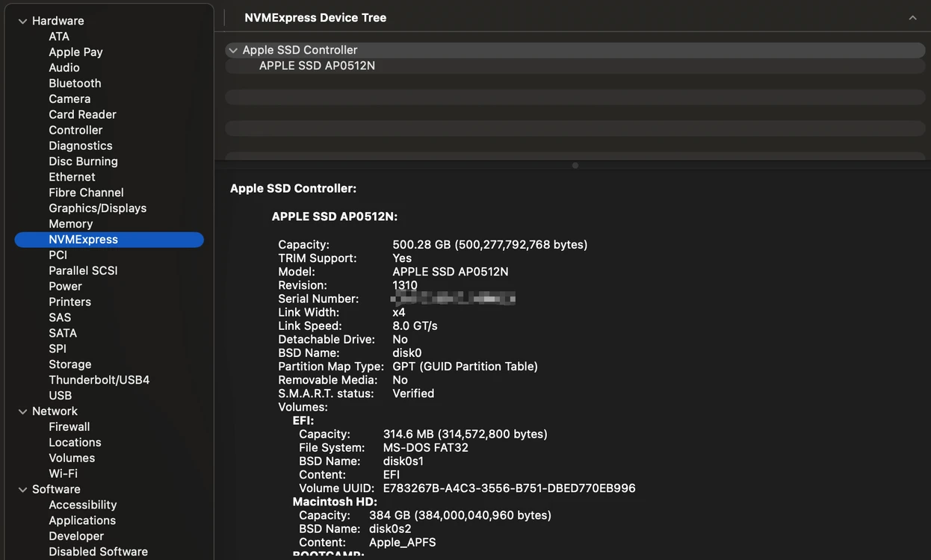931x560 pixels.
Task: Click the disk0s1 BSD name value
Action: (x=403, y=461)
